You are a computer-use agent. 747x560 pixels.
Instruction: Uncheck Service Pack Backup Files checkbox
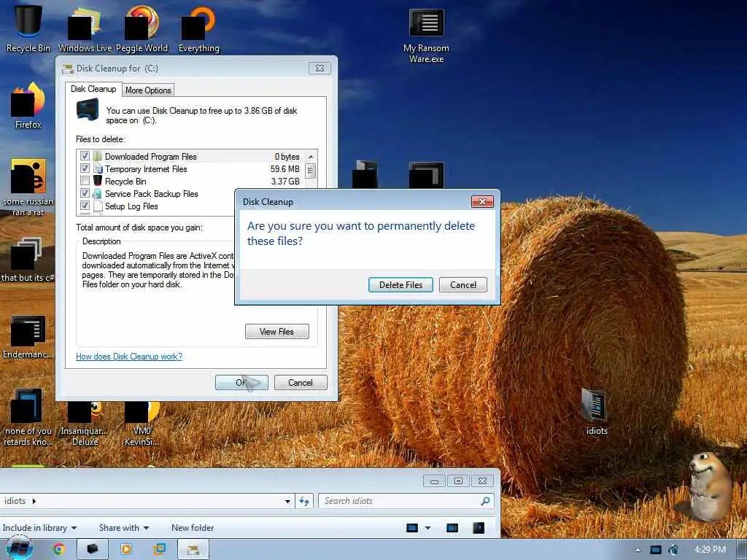(85, 193)
